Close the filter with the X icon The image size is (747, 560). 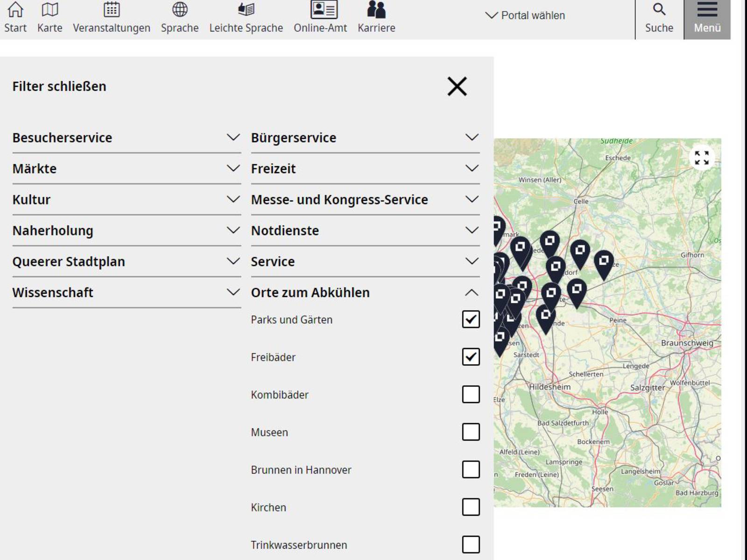[x=457, y=86]
